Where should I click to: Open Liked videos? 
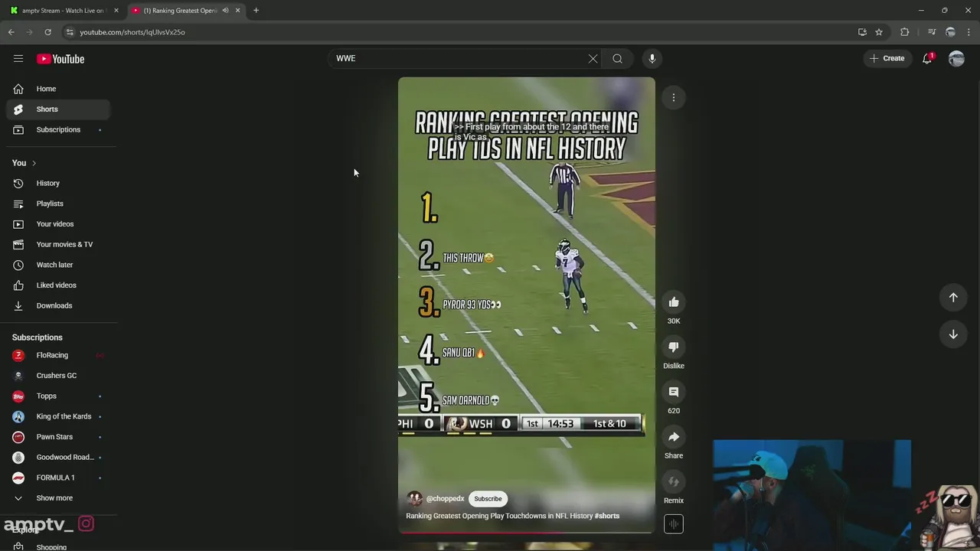point(58,285)
